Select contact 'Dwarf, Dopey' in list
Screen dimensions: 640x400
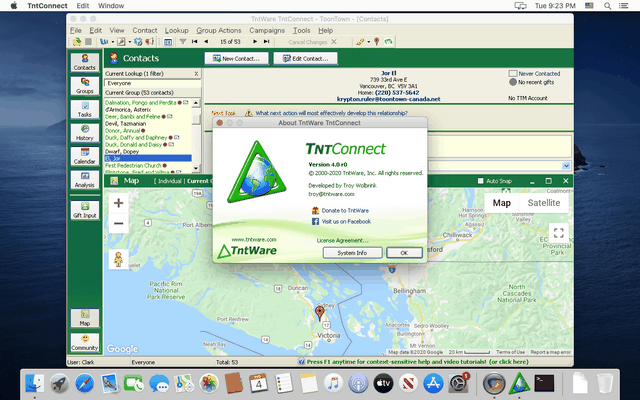[122, 151]
